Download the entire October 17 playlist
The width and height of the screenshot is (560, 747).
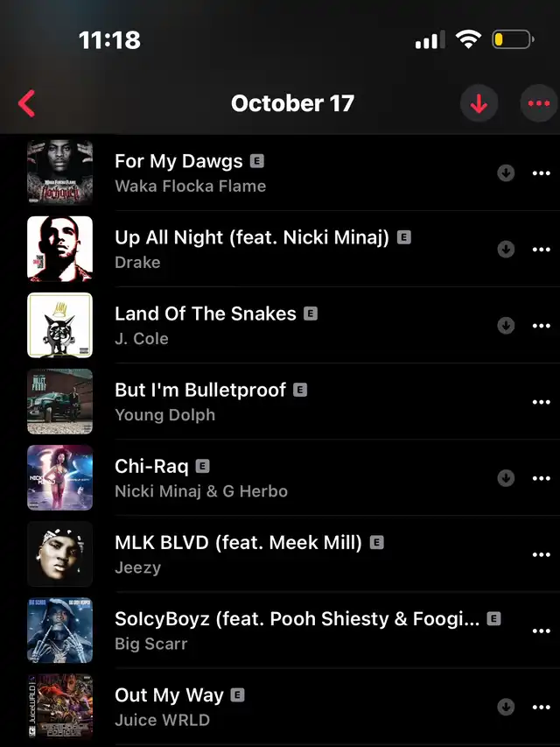coord(479,103)
